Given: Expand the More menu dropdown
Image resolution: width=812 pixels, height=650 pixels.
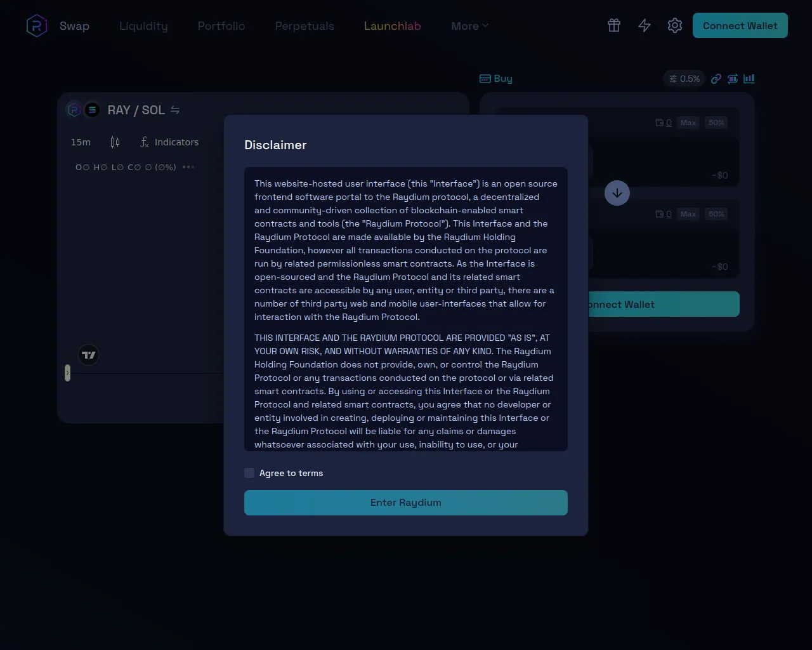Looking at the screenshot, I should [469, 26].
